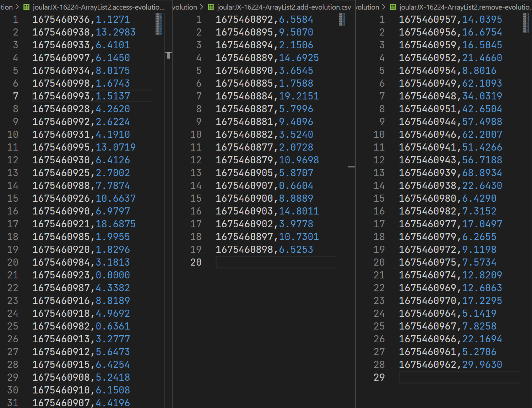Viewport: 532px width, 408px height.
Task: Click the value 0.6604
Action: click(296, 186)
